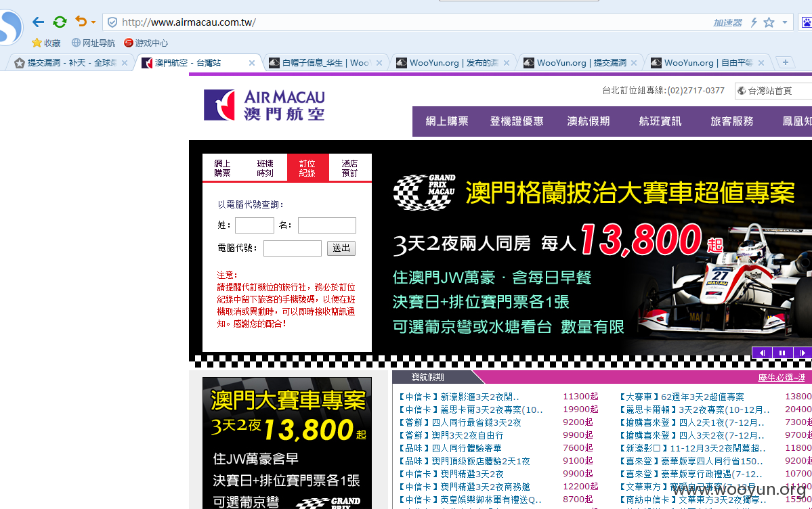Image resolution: width=812 pixels, height=509 pixels.
Task: Submit the query with 送出 button
Action: click(x=341, y=248)
